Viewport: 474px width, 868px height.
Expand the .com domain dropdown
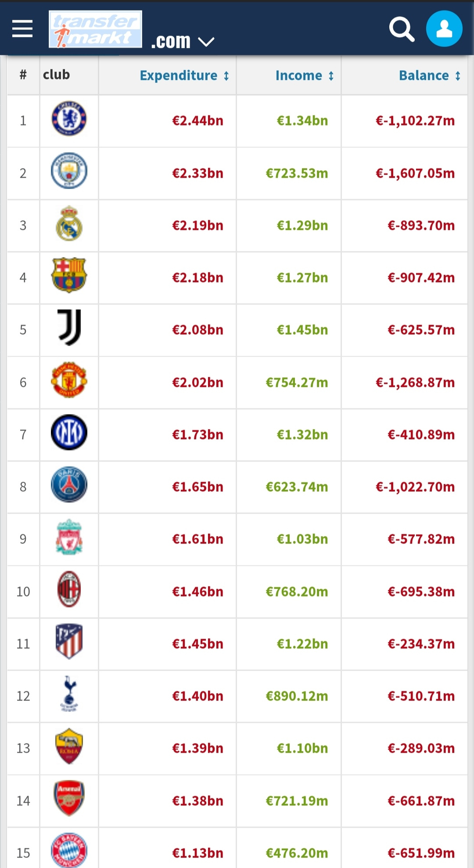tap(183, 42)
